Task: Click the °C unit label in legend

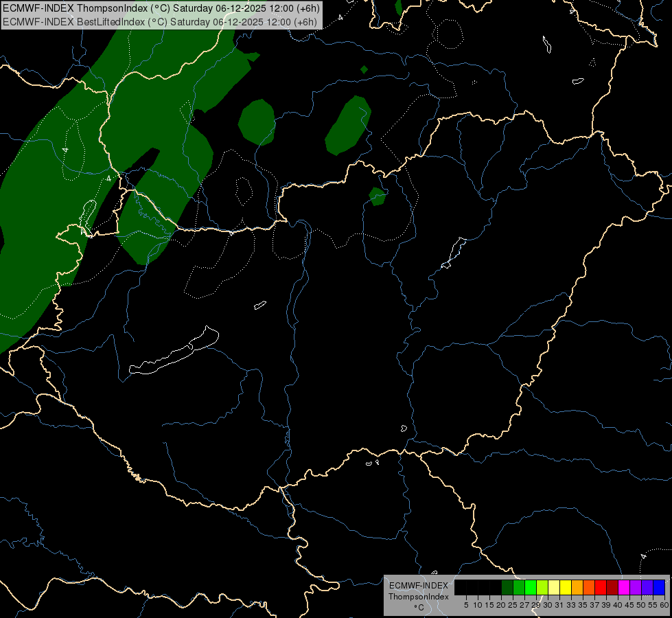Action: [419, 607]
